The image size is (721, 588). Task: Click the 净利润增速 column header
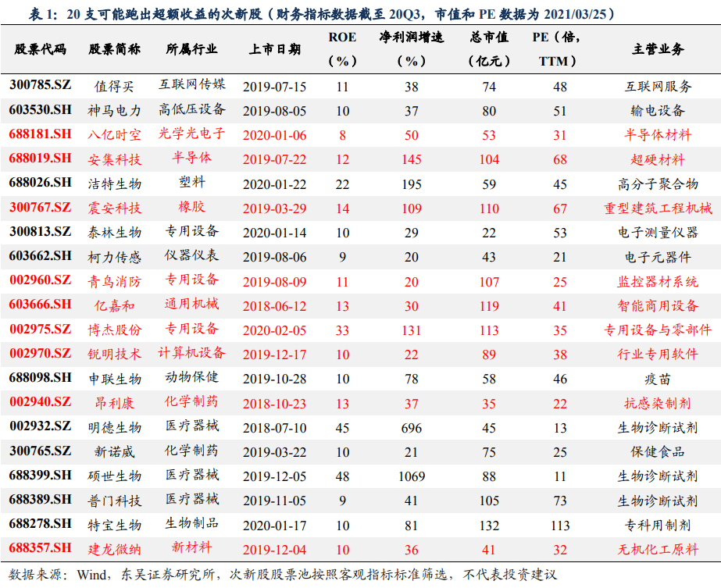tap(412, 49)
